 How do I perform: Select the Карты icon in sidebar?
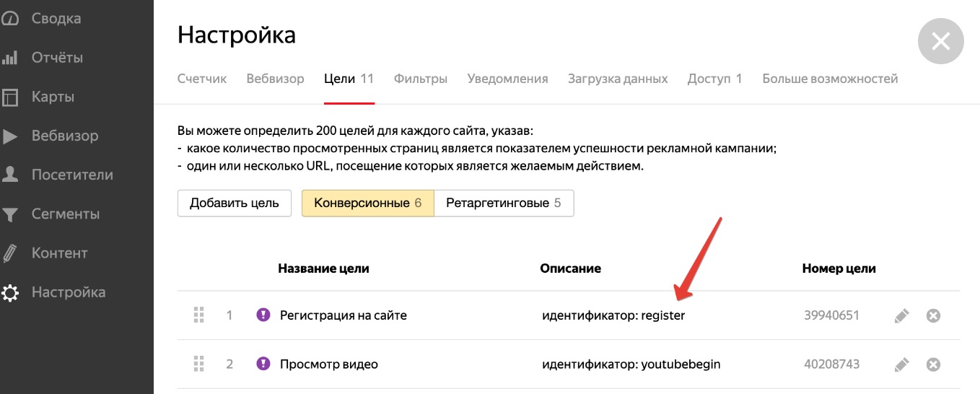9,97
